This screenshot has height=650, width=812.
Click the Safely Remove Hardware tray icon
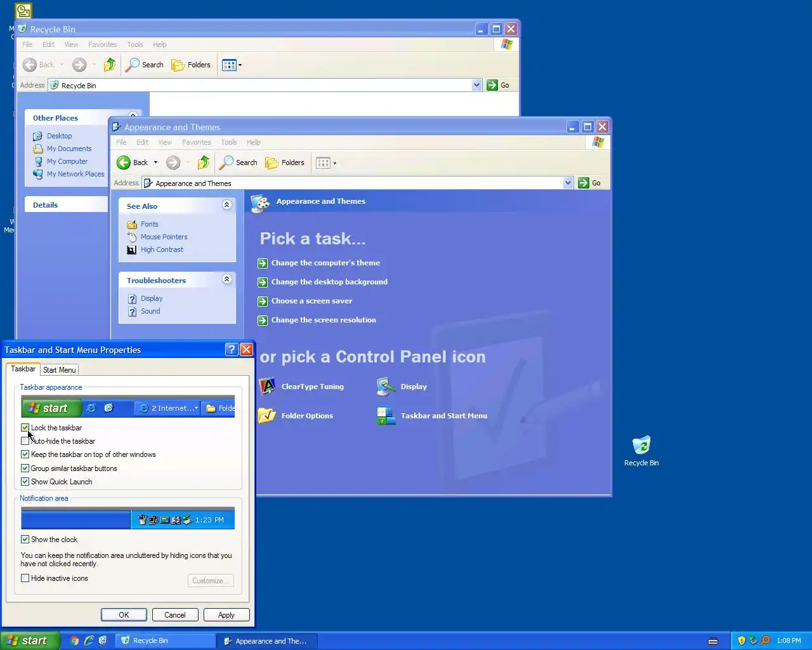point(753,640)
